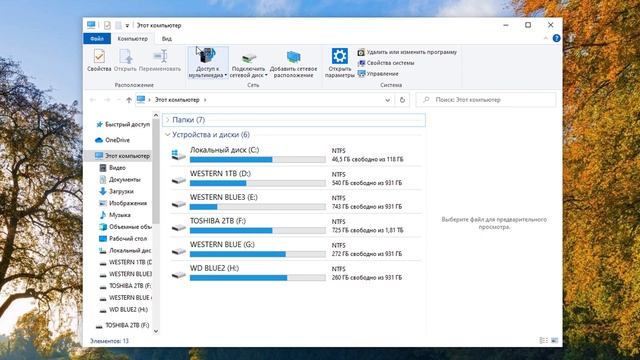Select WESTERN BLUE (G:) drive icon
The width and height of the screenshot is (640, 360).
tap(179, 251)
